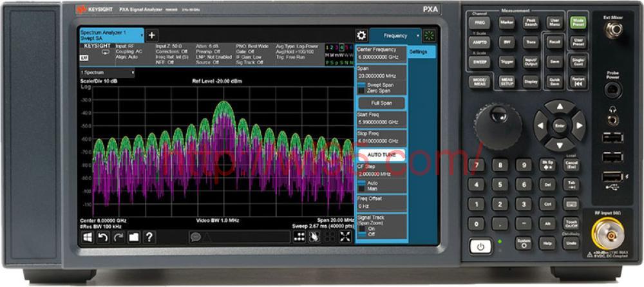Viewport: 644px width, 287px height.
Task: Add new screen with plus icon
Action: 152,35
